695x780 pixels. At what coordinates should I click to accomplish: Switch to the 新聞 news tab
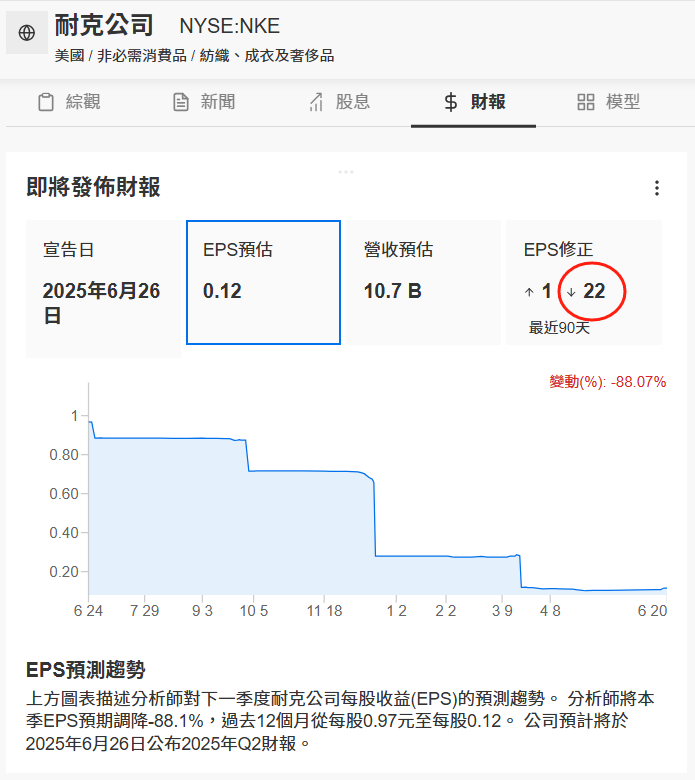click(204, 102)
